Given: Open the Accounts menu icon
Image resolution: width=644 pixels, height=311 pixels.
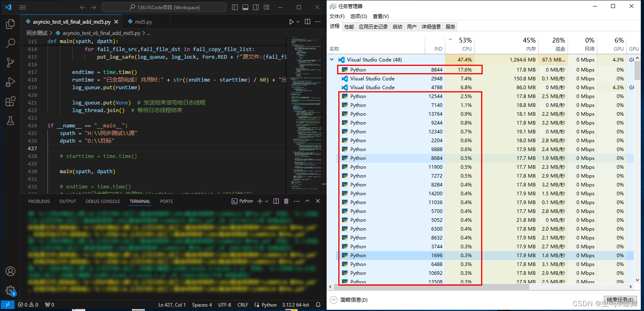Looking at the screenshot, I should (x=10, y=271).
